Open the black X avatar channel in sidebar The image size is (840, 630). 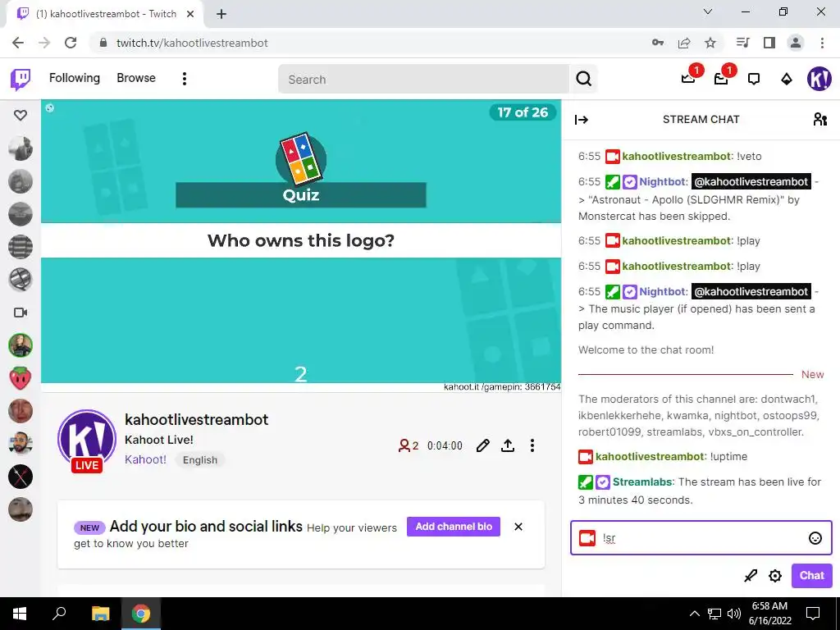coord(21,477)
